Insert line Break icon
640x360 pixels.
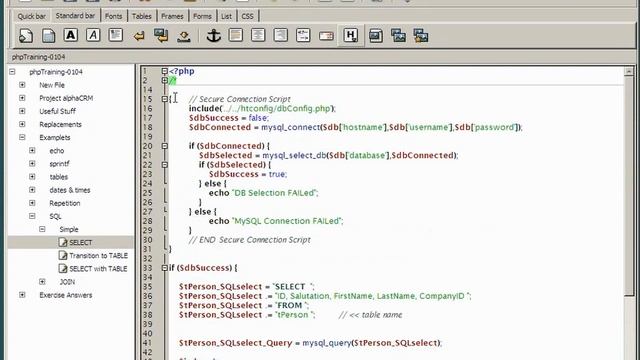click(139, 36)
